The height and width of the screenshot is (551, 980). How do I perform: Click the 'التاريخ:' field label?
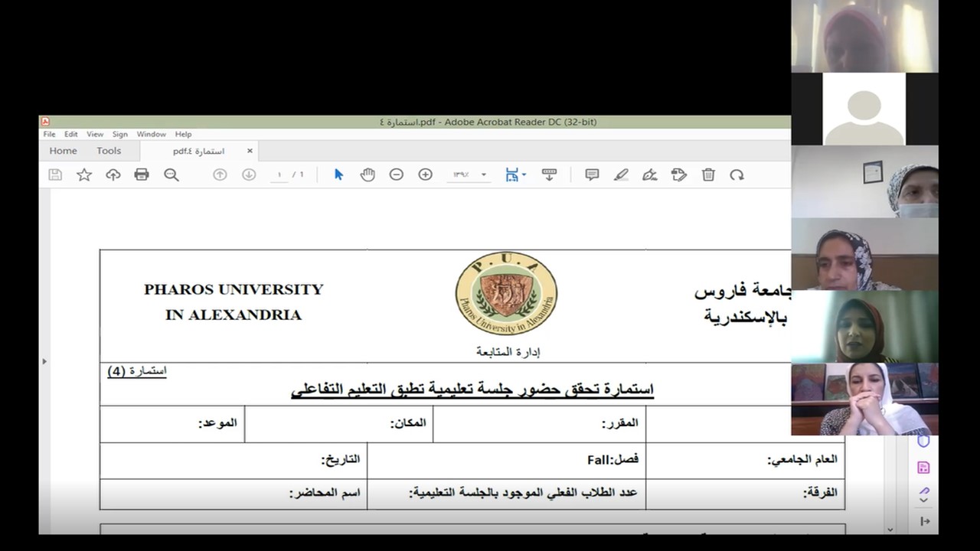[340, 460]
